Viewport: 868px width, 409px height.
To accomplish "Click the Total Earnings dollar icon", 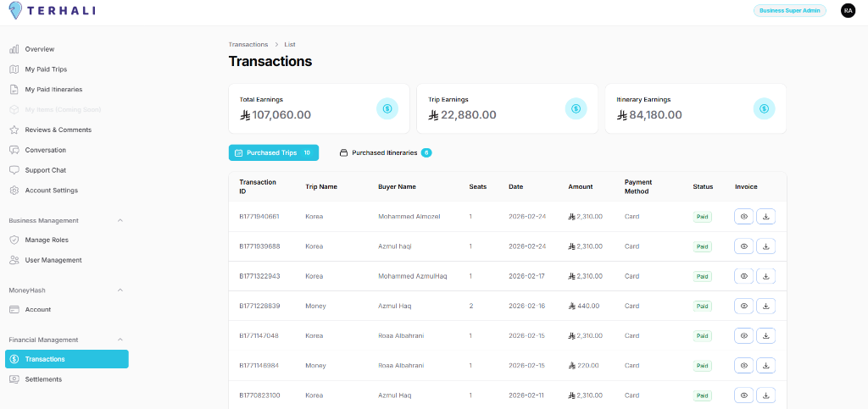I will (387, 109).
